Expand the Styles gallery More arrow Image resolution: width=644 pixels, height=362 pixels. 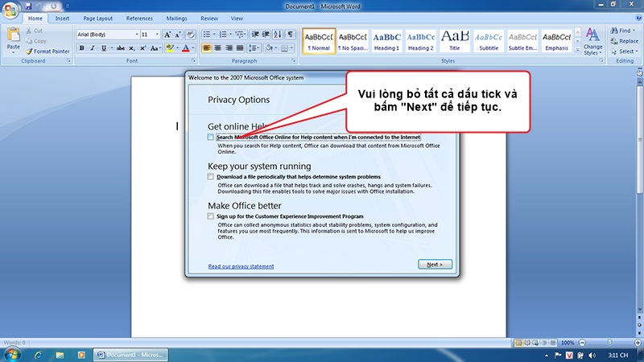pos(577,50)
